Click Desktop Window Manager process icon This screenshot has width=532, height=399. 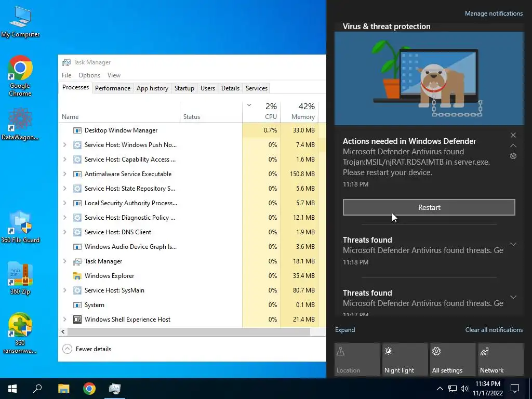pyautogui.click(x=77, y=130)
